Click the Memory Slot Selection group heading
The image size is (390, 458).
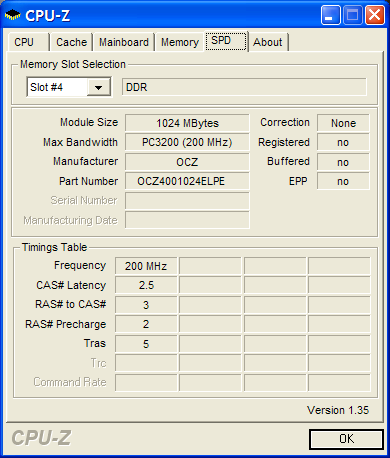click(73, 64)
